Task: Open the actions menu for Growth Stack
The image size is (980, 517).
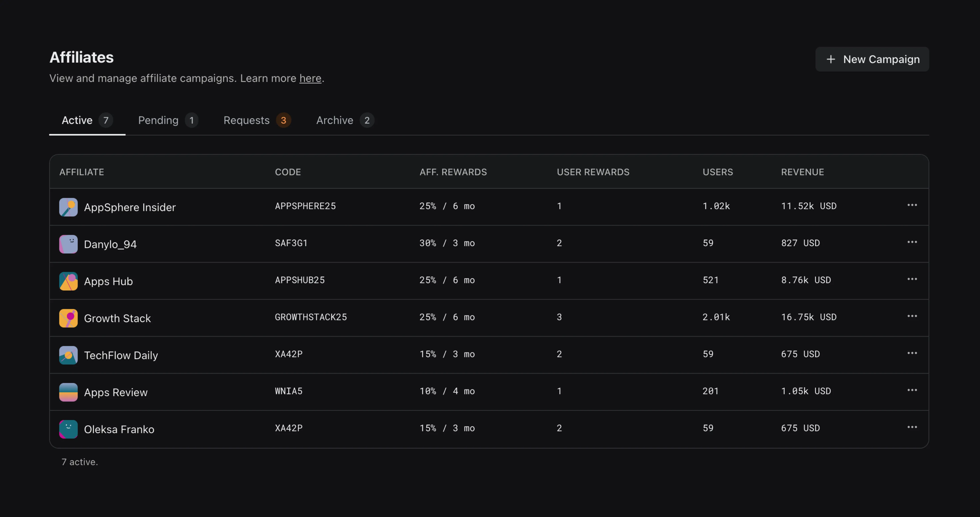Action: click(912, 316)
